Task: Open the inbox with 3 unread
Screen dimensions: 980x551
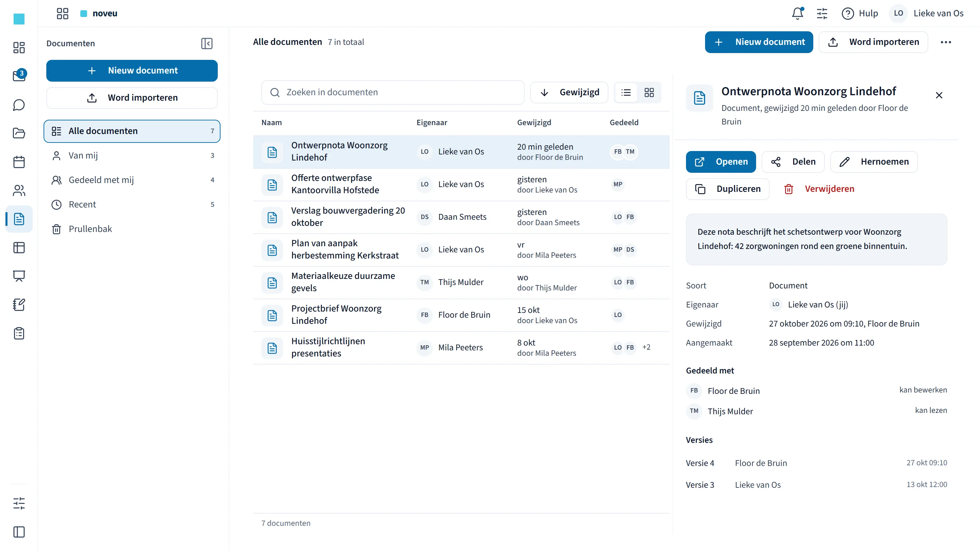Action: pyautogui.click(x=19, y=76)
